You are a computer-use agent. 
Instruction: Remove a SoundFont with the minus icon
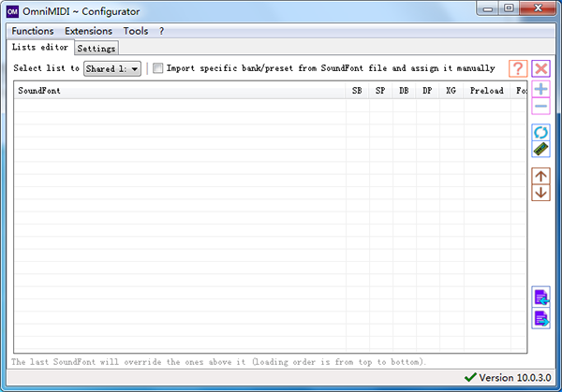click(541, 107)
